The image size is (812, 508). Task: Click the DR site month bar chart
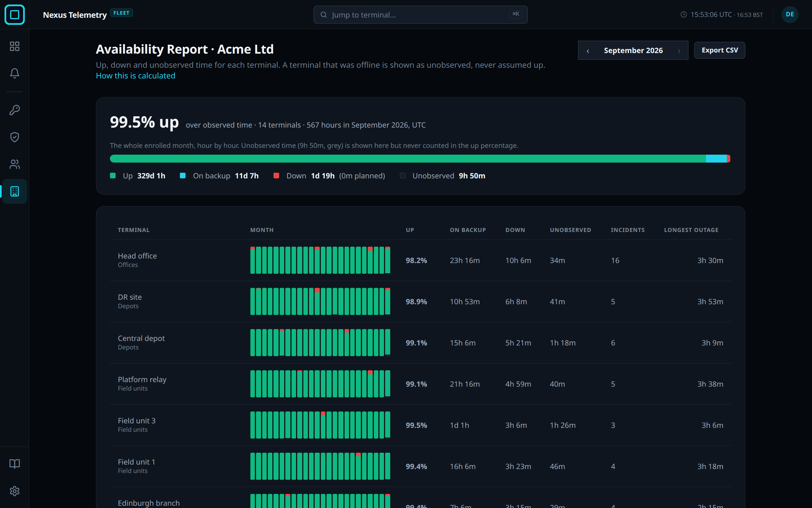click(x=320, y=302)
